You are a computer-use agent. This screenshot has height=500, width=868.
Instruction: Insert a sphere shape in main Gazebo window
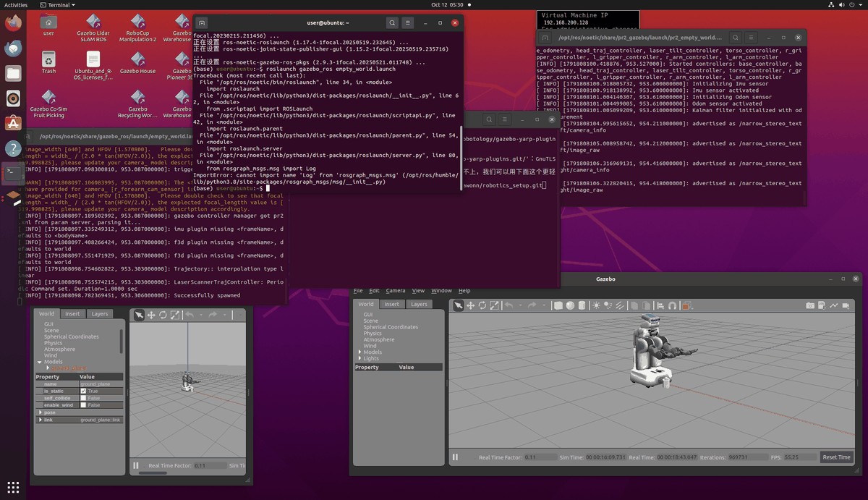pos(570,305)
